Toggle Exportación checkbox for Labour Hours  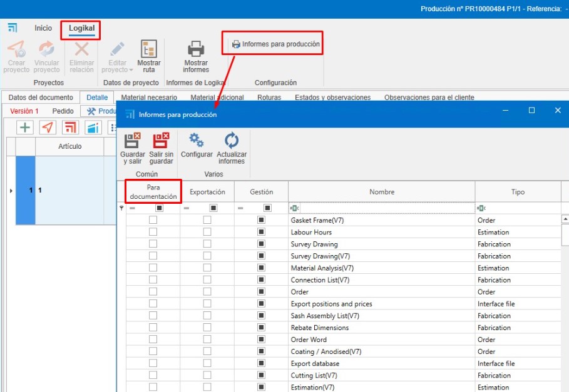(207, 232)
